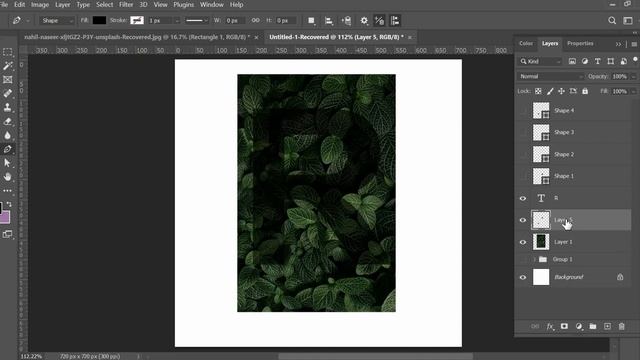640x360 pixels.
Task: Click Add layer style fx icon
Action: tap(550, 326)
